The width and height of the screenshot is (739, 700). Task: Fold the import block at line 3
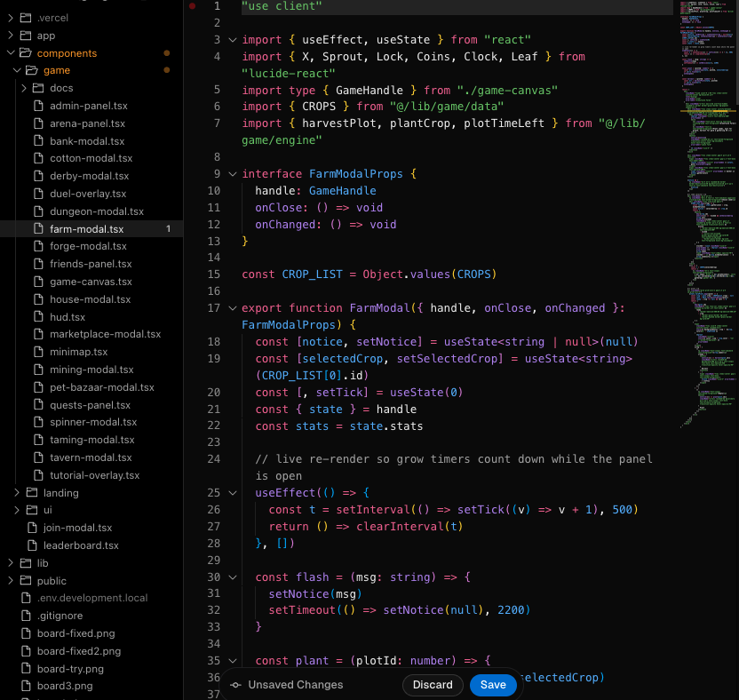pyautogui.click(x=233, y=40)
